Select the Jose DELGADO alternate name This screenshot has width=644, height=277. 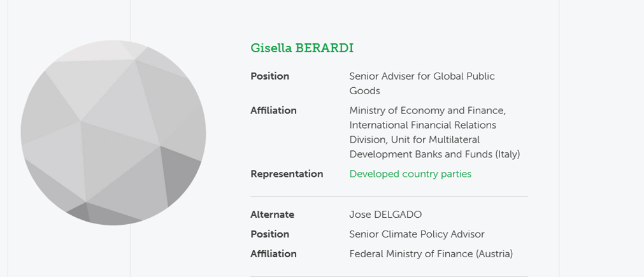[385, 215]
